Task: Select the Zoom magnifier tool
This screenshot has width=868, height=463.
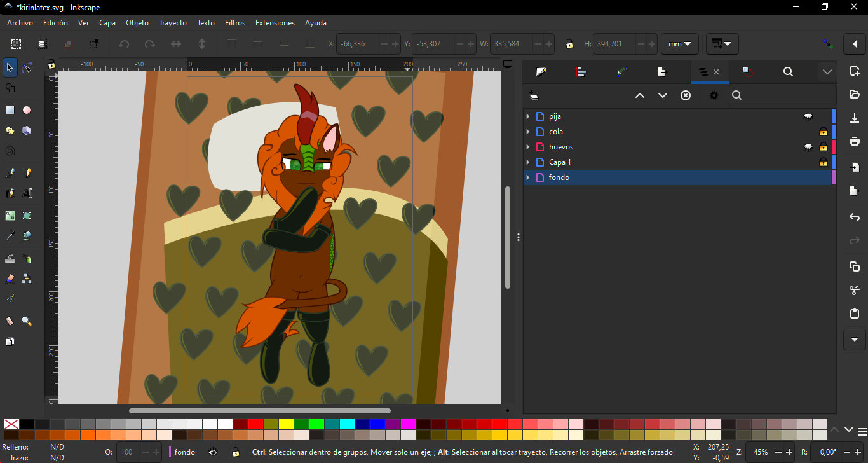Action: [x=27, y=321]
